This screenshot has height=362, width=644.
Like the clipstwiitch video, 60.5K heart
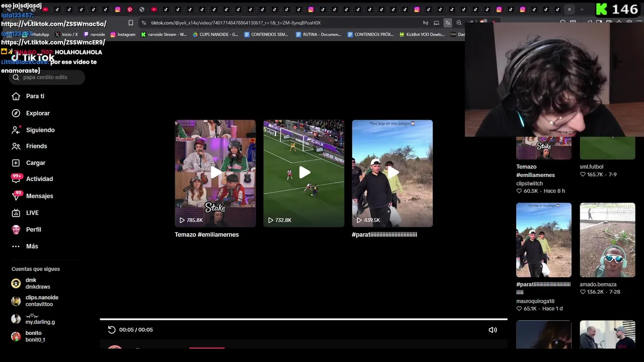point(519,192)
